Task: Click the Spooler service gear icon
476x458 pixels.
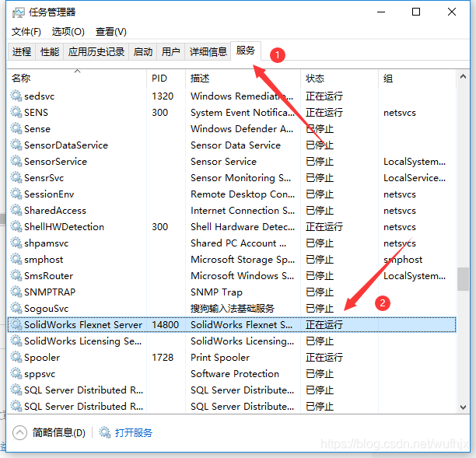Action: [x=16, y=358]
